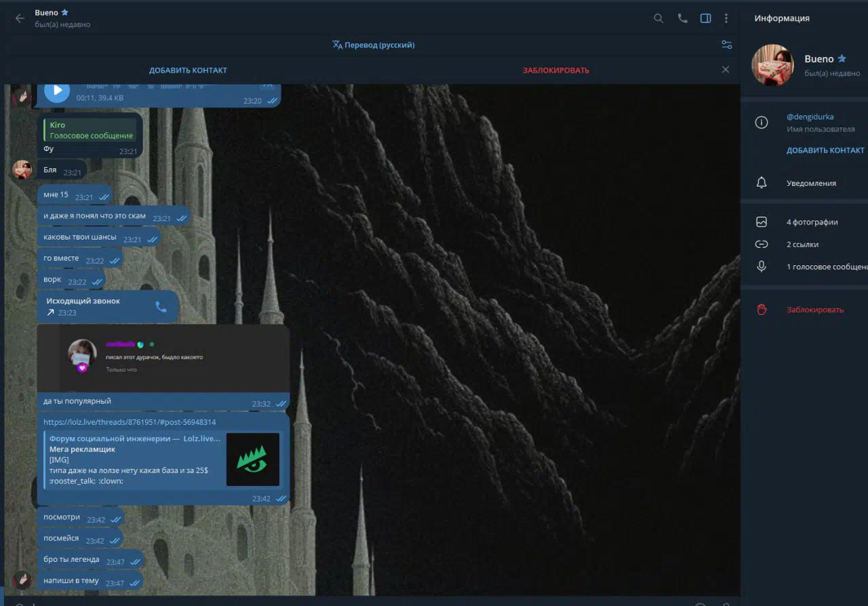This screenshot has height=606, width=868.
Task: Click message 'посмейся'
Action: [x=80, y=539]
